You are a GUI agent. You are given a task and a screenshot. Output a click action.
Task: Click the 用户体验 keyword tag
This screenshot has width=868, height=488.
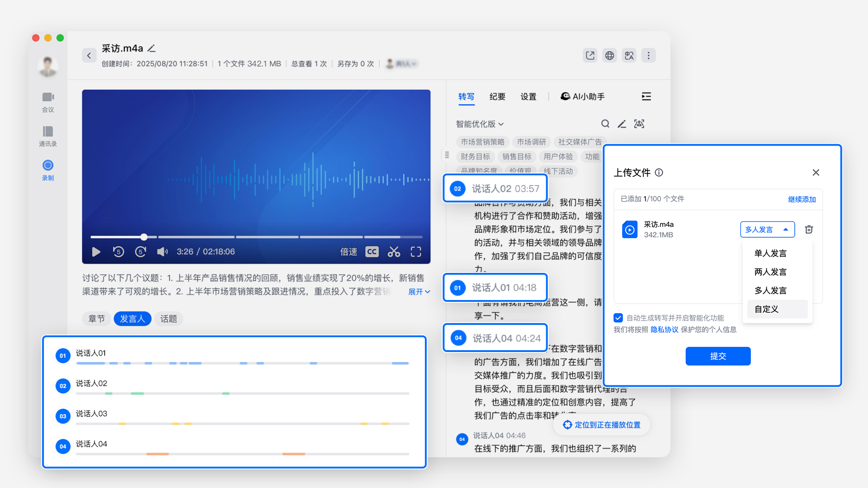pyautogui.click(x=558, y=156)
